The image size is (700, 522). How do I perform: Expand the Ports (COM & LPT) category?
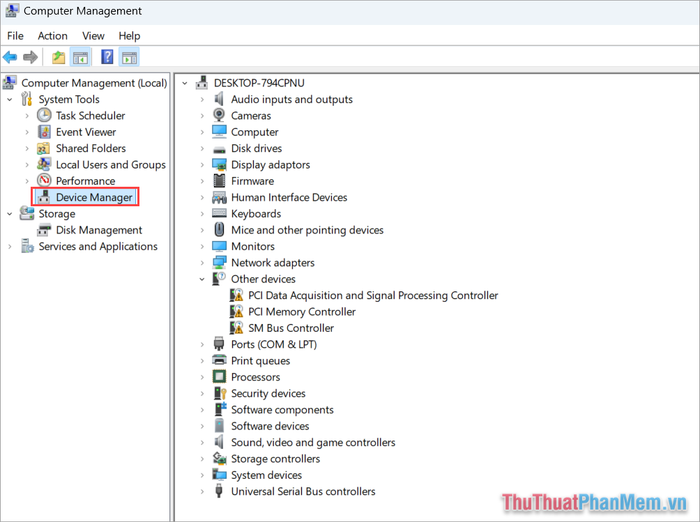pyautogui.click(x=202, y=344)
